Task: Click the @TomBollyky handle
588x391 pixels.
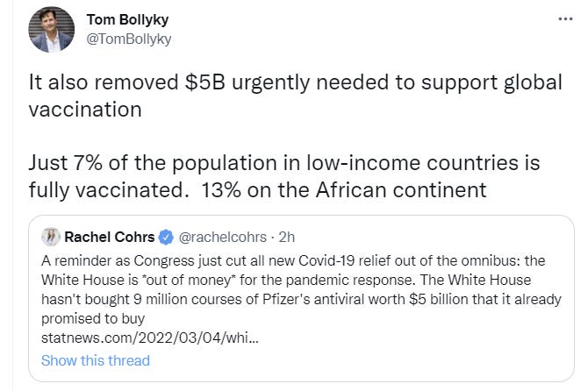Action: pyautogui.click(x=130, y=39)
